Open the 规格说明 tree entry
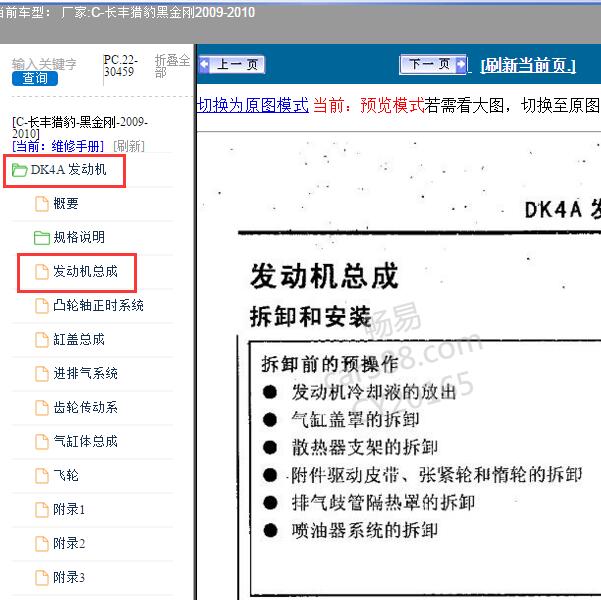Viewport: 601px width, 600px height. (x=79, y=237)
